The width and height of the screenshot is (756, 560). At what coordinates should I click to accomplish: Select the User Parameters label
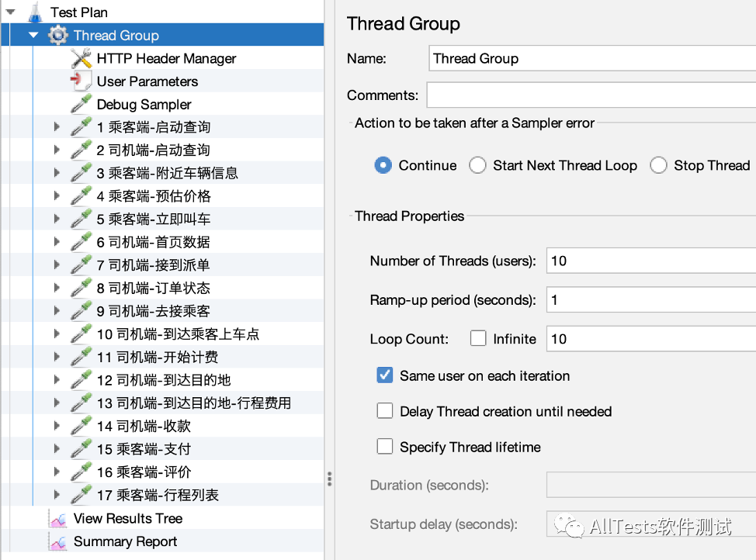[x=147, y=81]
